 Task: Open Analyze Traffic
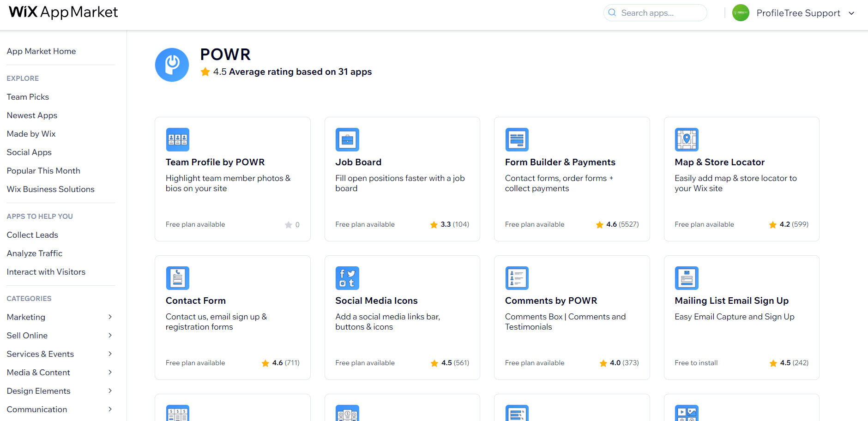[x=34, y=253]
